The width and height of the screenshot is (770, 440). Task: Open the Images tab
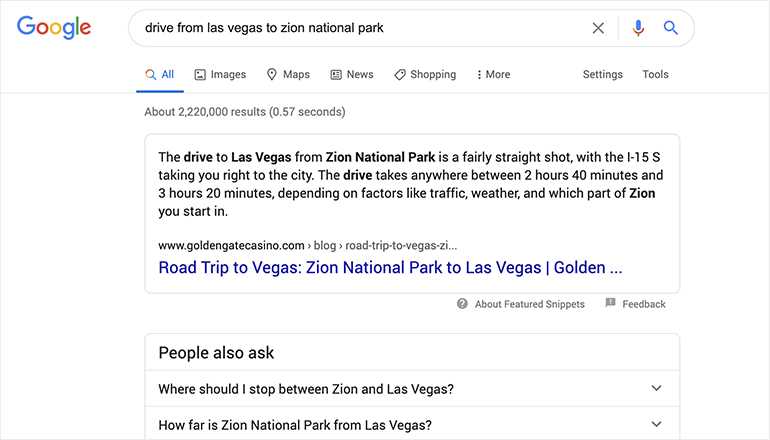pos(220,75)
